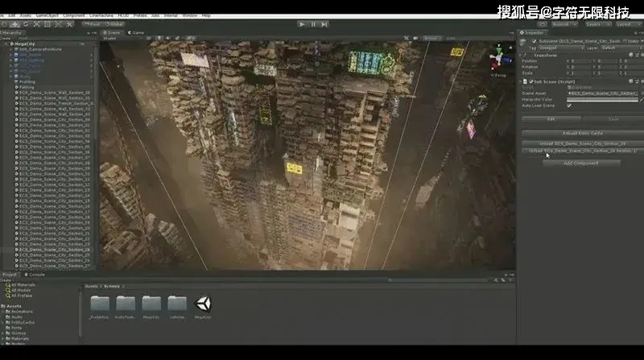Switch to the Game view tab

point(136,32)
